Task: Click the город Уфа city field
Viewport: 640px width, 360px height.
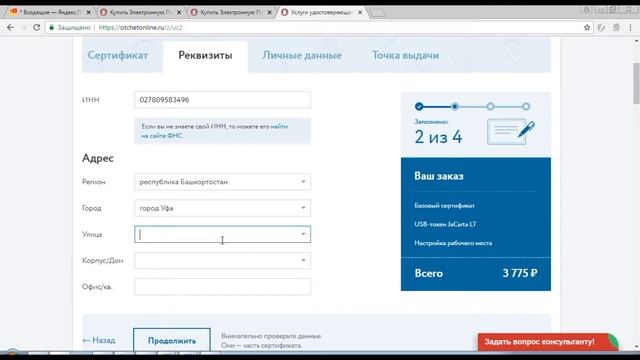Action: [x=222, y=208]
